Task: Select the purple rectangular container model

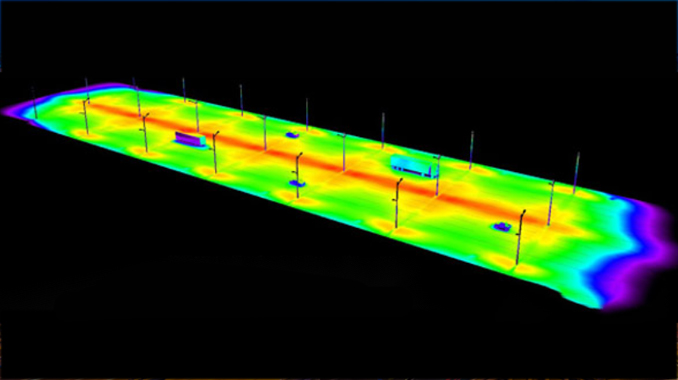Action: click(x=190, y=139)
